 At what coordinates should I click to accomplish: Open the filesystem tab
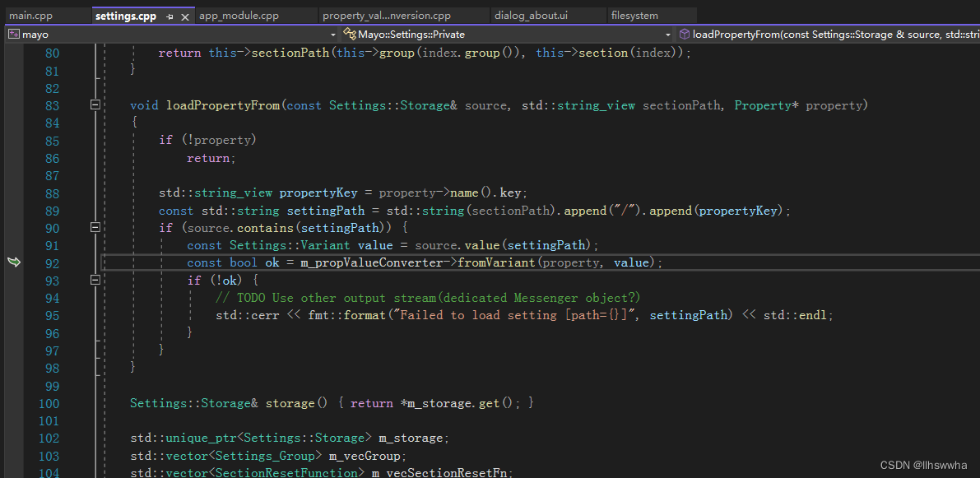[638, 15]
